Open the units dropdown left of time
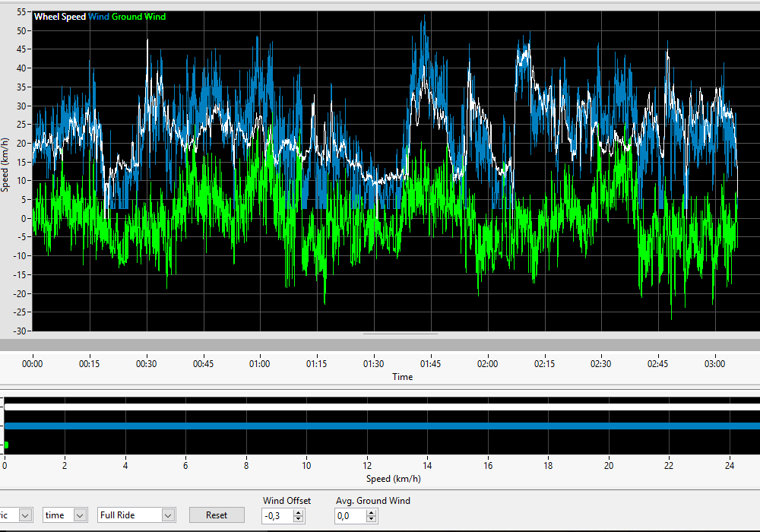This screenshot has height=532, width=760. pyautogui.click(x=24, y=515)
